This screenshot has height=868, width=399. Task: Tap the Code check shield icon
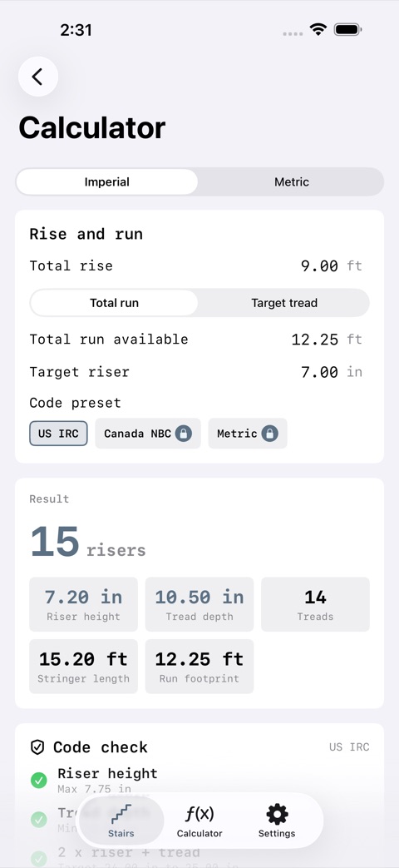coord(37,748)
